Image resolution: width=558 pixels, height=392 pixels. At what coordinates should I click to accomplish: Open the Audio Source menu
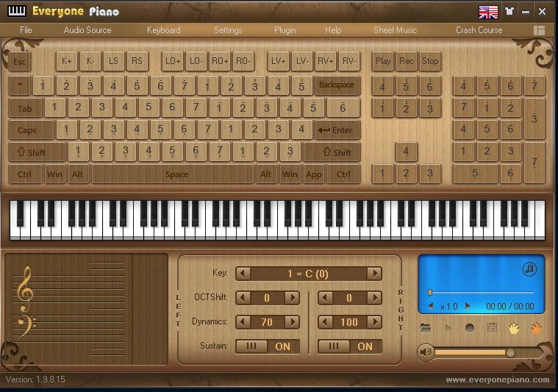pos(87,30)
